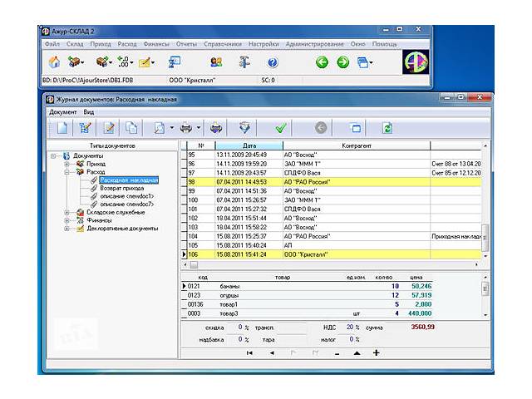532x399 pixels.
Task: Open the Вид menu in journal window
Action: pos(89,112)
